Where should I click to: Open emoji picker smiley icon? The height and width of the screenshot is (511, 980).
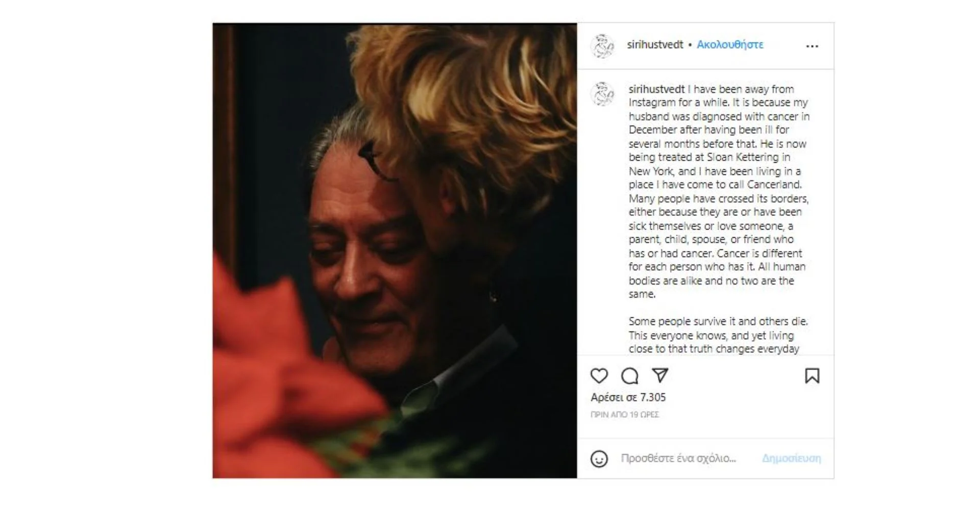coord(599,458)
